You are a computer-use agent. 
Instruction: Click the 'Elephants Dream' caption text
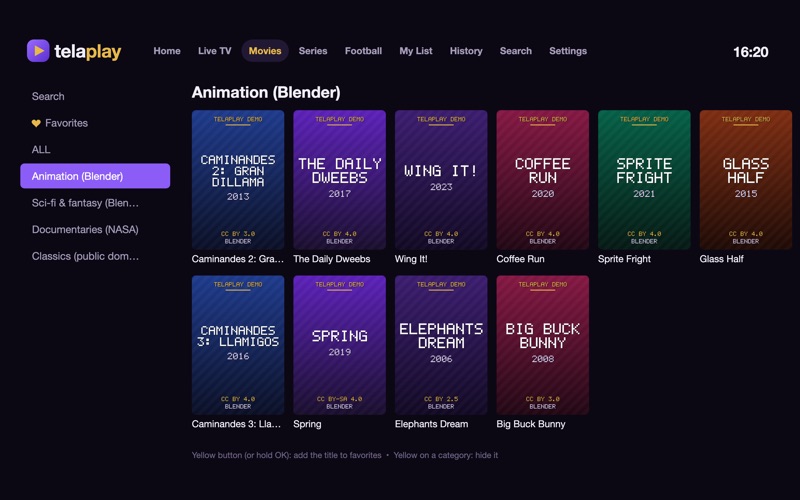tap(431, 424)
